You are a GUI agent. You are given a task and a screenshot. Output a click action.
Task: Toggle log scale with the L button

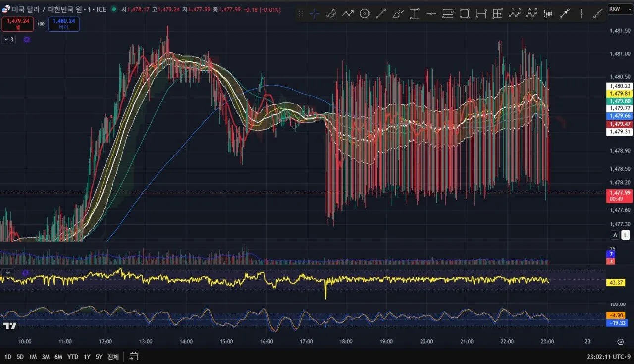626,235
